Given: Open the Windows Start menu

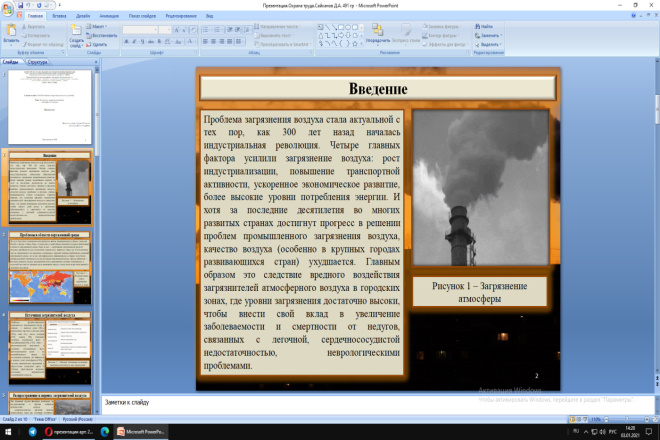Looking at the screenshot, I should tap(8, 432).
